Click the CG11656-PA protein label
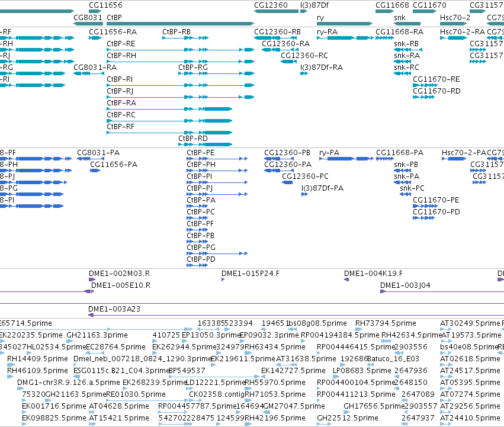 [114, 165]
